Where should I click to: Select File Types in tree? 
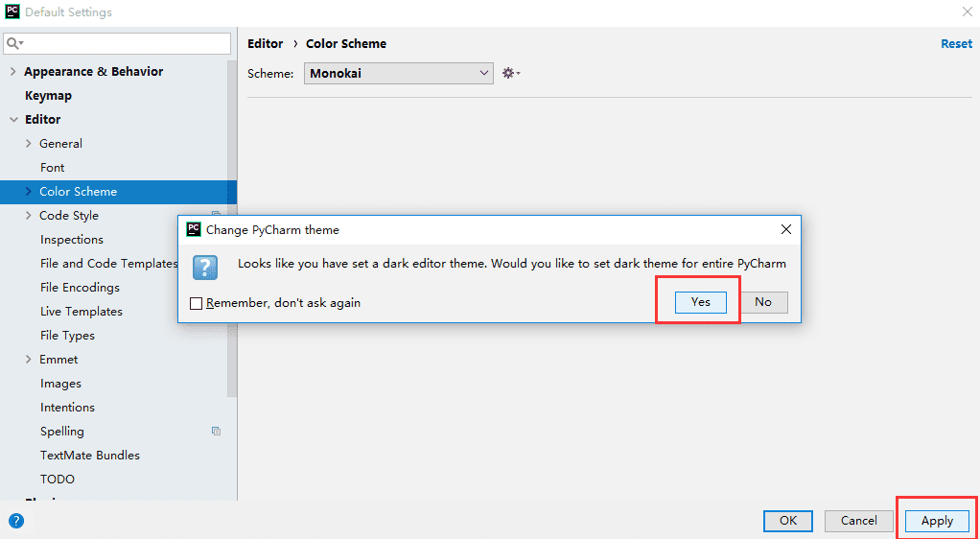pos(67,335)
